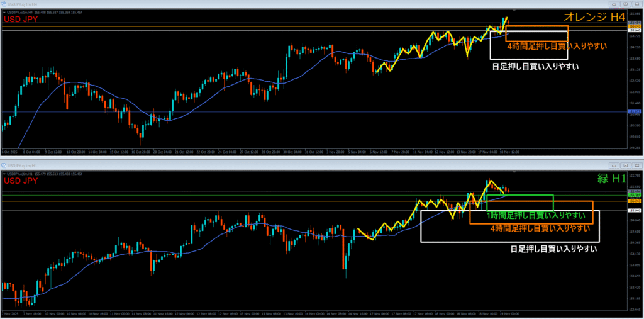
Task: Click the chart shift triangle atop H4 chart
Action: pos(515,11)
